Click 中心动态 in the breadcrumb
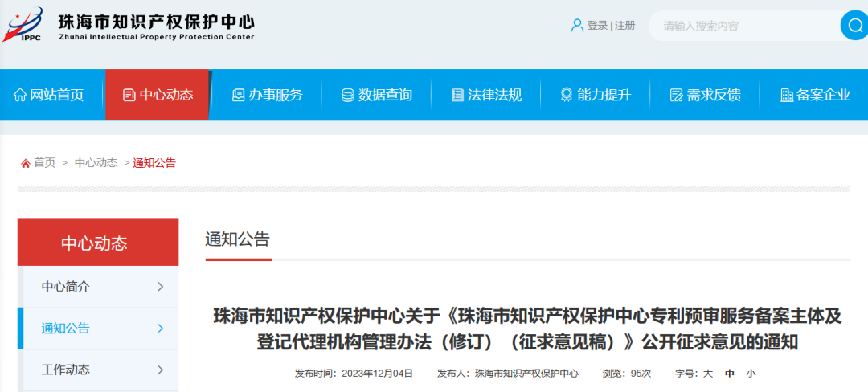Screen dimensions: 868x392 click(x=96, y=163)
